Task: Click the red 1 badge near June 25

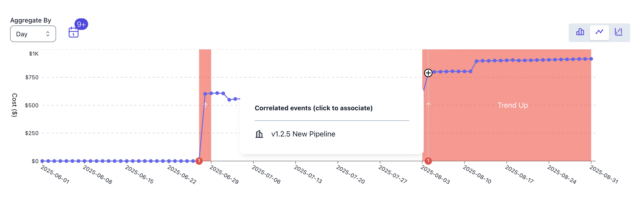Action: [199, 161]
